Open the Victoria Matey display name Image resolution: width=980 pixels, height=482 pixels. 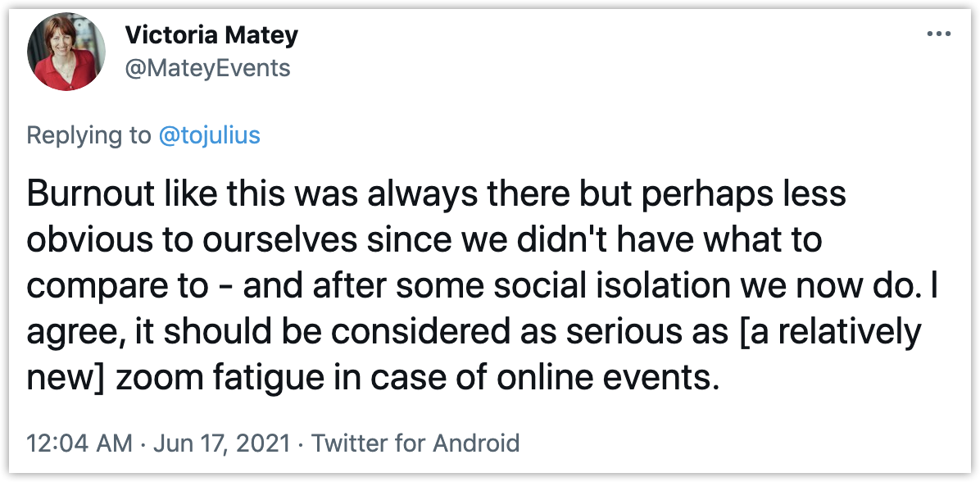(211, 36)
